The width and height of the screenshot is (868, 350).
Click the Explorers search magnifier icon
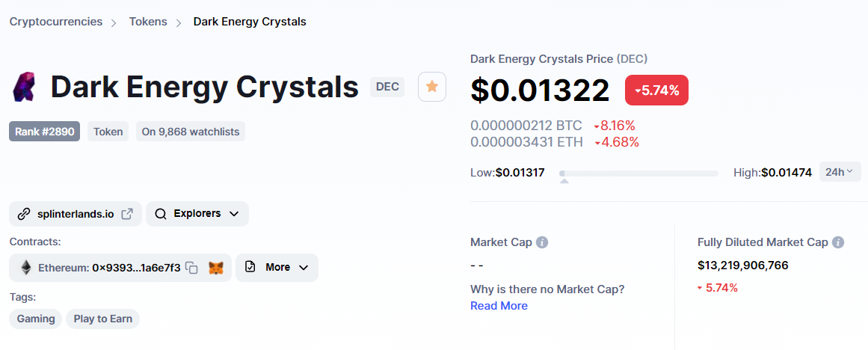pos(161,214)
